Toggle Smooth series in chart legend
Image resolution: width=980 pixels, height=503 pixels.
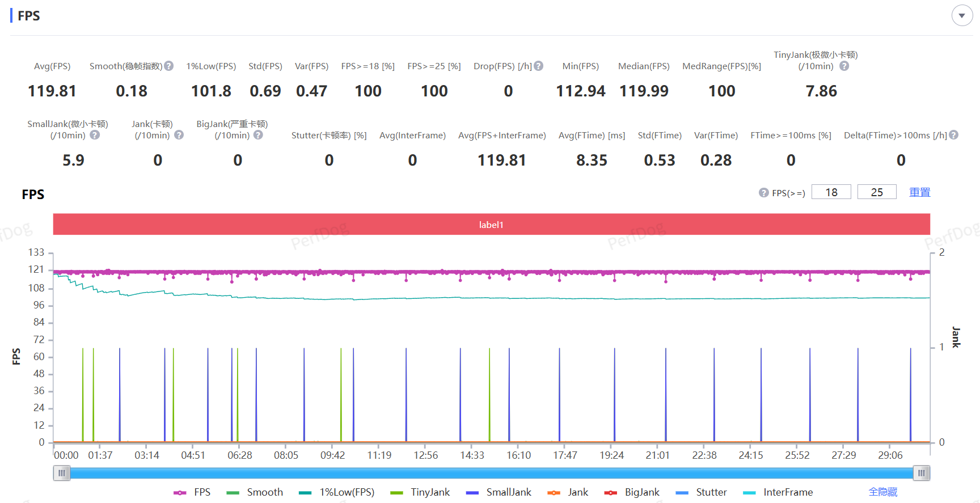click(x=255, y=492)
